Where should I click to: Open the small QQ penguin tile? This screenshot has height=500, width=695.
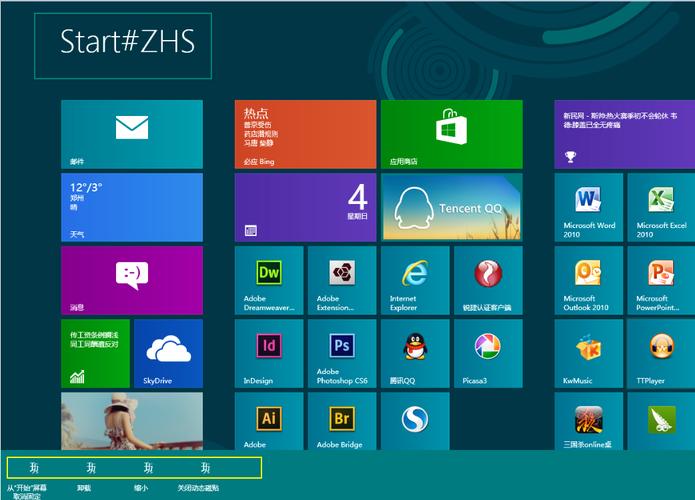click(x=415, y=354)
